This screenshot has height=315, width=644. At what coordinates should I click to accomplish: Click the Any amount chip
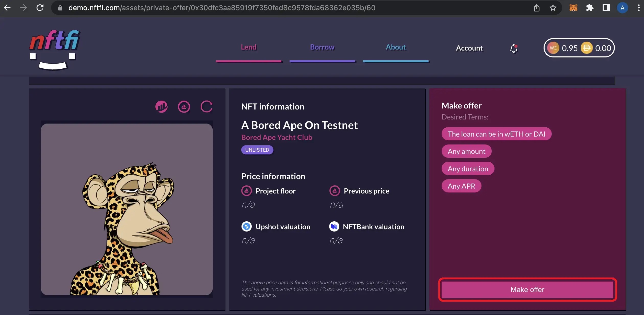pyautogui.click(x=466, y=151)
